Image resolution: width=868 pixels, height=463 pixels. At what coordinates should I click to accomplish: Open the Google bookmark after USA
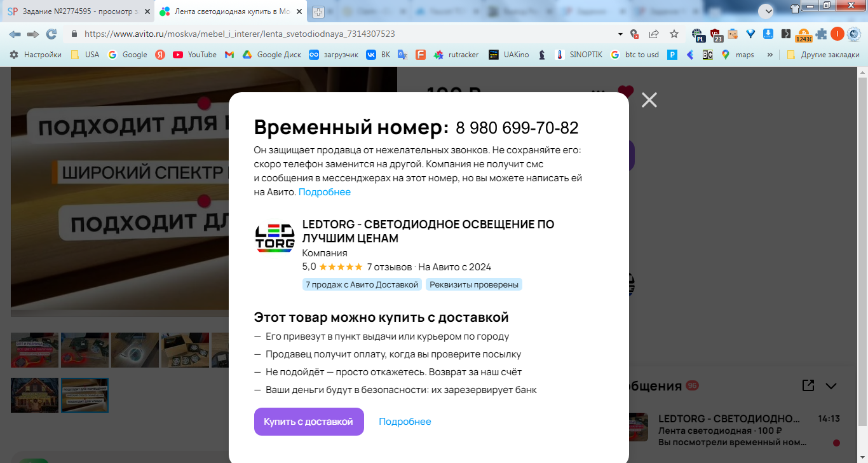click(128, 55)
